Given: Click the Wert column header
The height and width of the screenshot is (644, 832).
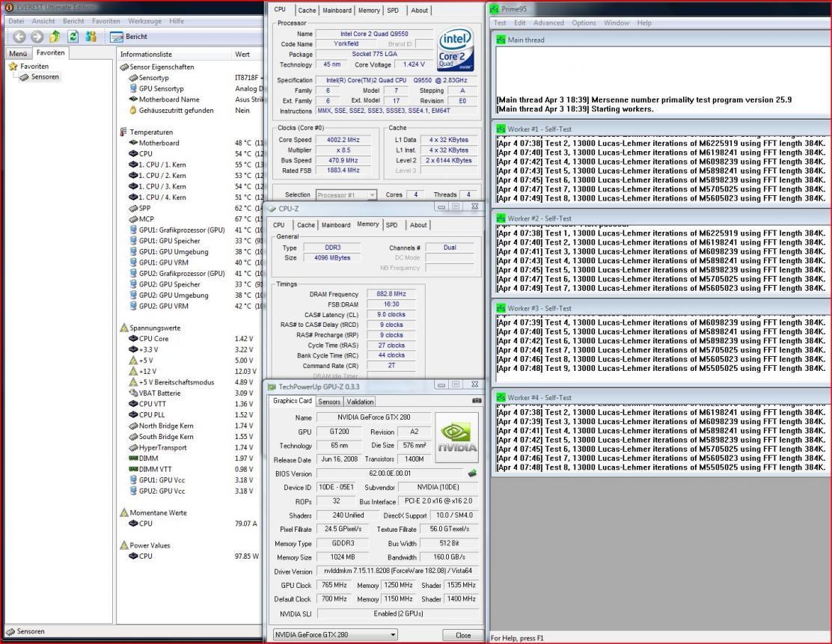Looking at the screenshot, I should (x=242, y=54).
